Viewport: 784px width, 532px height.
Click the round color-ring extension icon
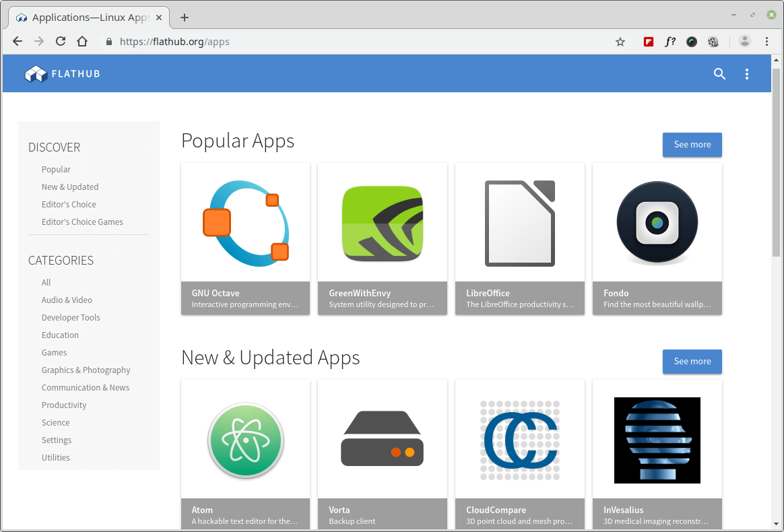(692, 42)
